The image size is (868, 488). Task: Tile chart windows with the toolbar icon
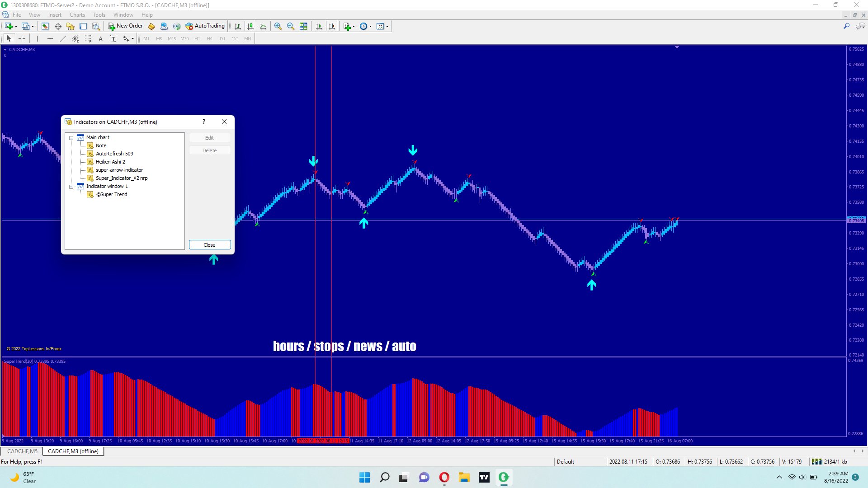coord(303,26)
